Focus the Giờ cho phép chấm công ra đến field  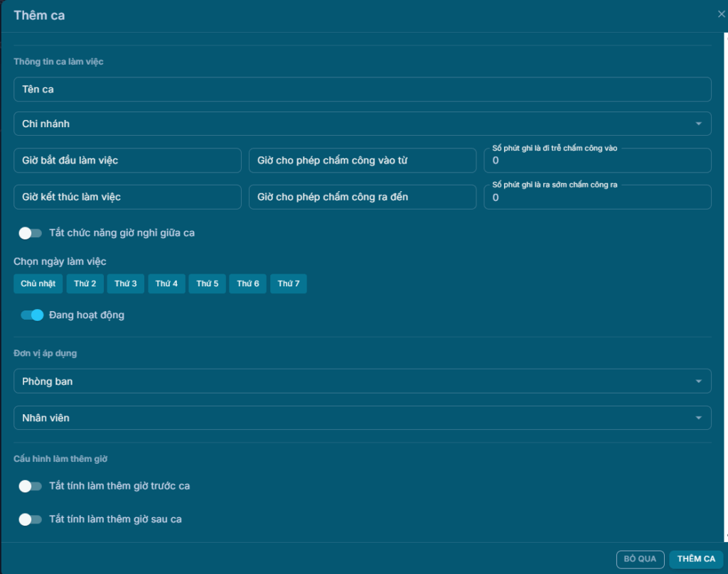pyautogui.click(x=362, y=197)
